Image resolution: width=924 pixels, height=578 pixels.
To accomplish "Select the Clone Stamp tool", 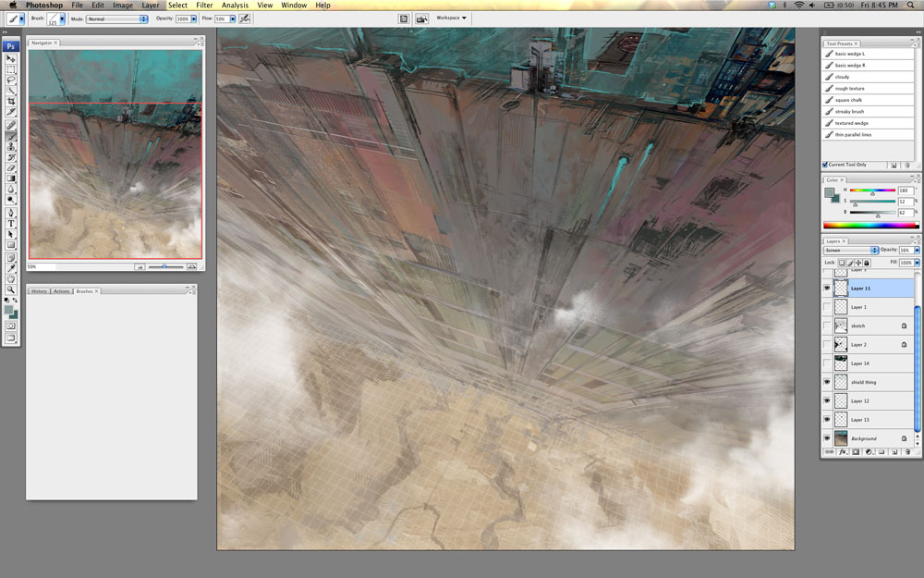I will [10, 146].
